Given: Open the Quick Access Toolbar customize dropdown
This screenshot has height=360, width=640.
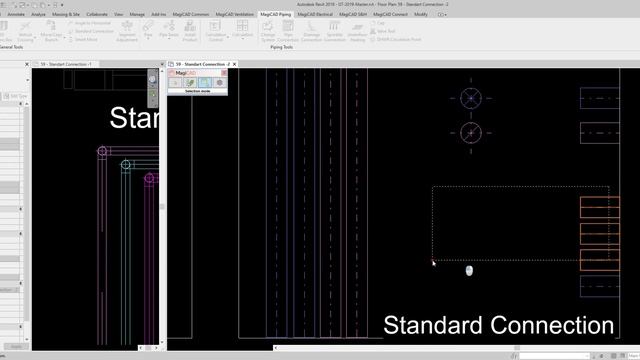Looking at the screenshot, I should [62, 5].
